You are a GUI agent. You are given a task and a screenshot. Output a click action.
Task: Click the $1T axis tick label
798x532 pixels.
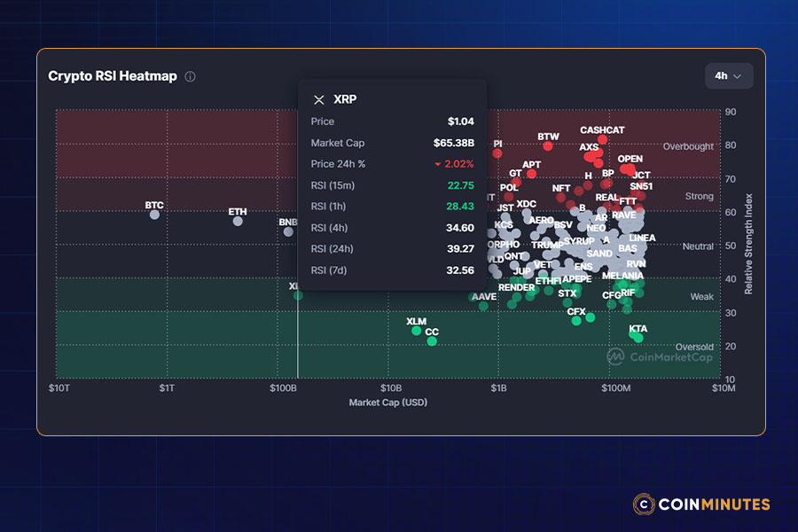coord(167,388)
